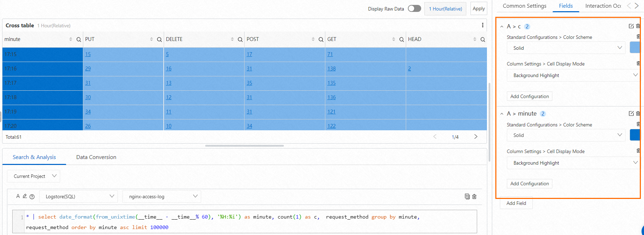The height and width of the screenshot is (235, 644).
Task: Delete query A with the trash icon
Action: tap(474, 196)
